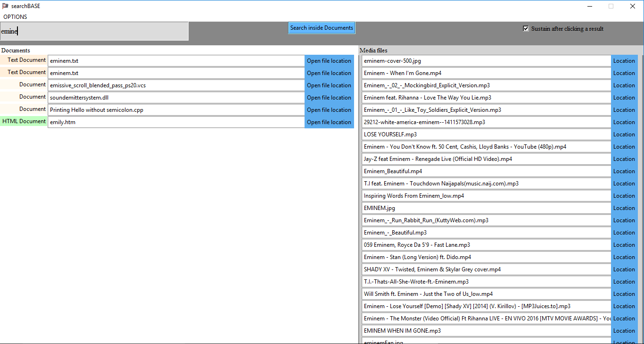Select Eminem - Stan (Long Version) ft. Dido.mp4

[487, 257]
